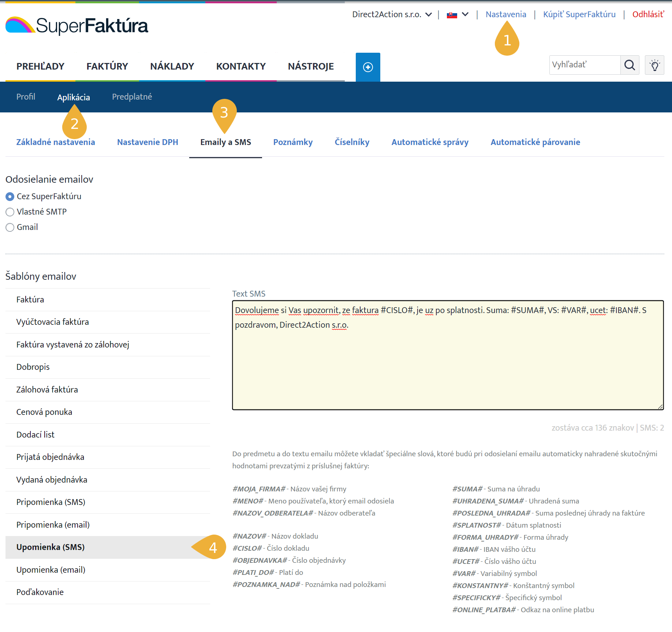
Task: Select Vydaná objednávka template
Action: point(108,480)
